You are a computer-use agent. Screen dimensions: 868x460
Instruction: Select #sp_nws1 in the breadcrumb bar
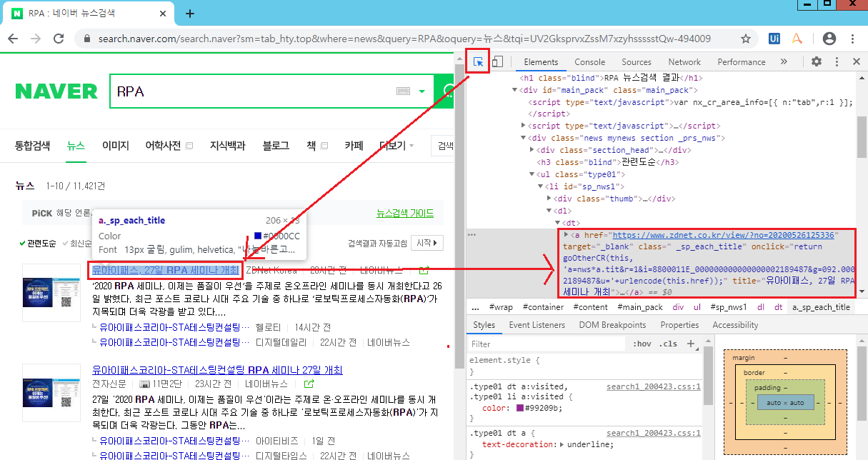729,307
